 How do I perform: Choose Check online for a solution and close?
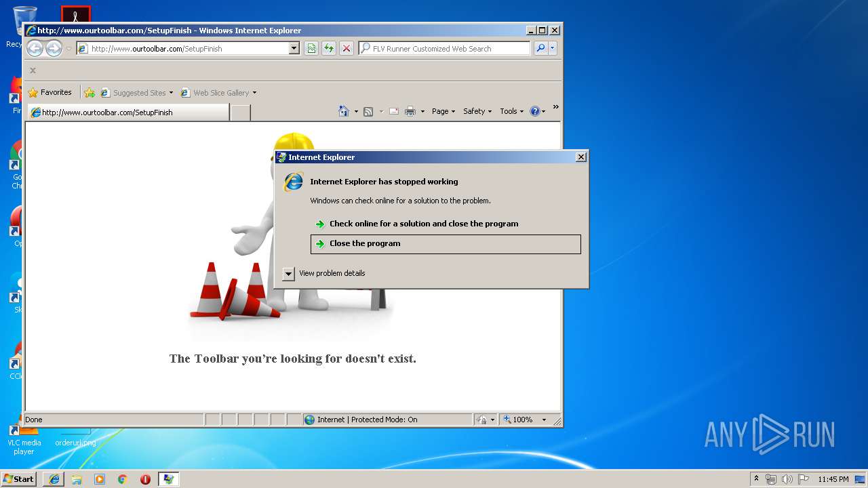coord(446,224)
